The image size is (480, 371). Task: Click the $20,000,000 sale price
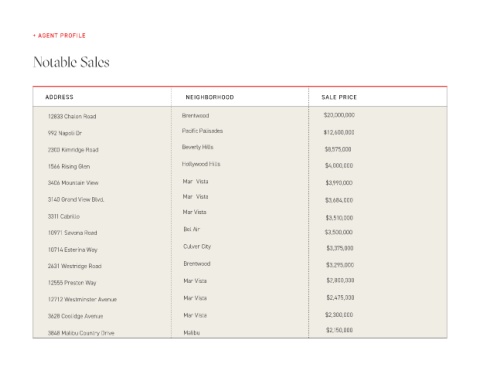tap(339, 115)
